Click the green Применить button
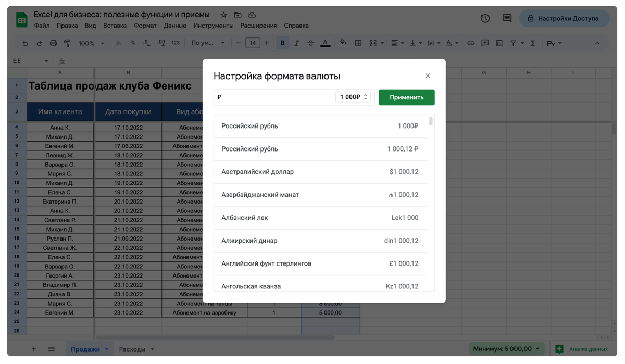 pyautogui.click(x=406, y=97)
